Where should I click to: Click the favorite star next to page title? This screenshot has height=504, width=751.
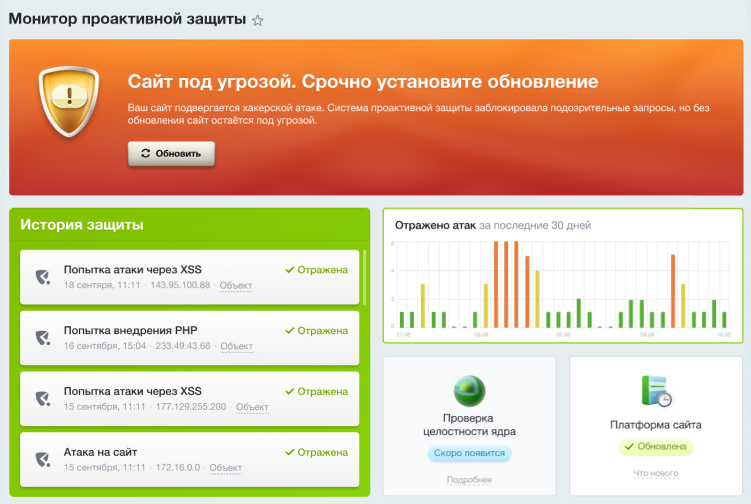[x=258, y=20]
